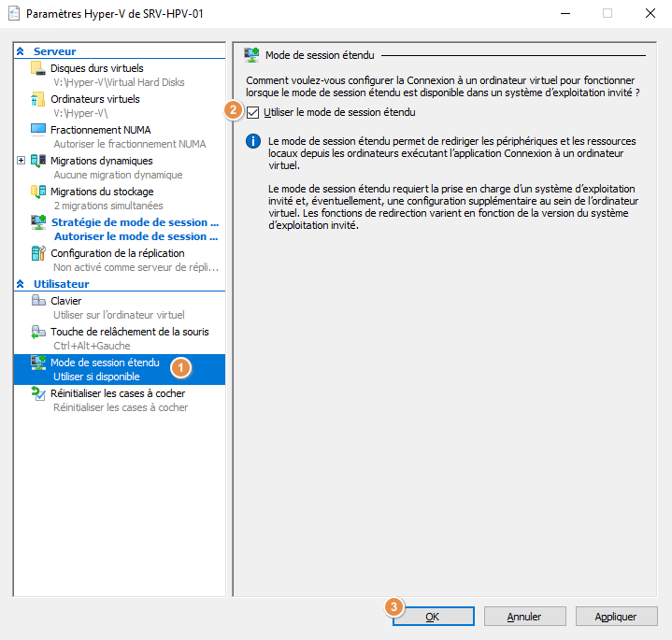672x640 pixels.
Task: Click the Configuration de la réplication icon
Action: [38, 253]
